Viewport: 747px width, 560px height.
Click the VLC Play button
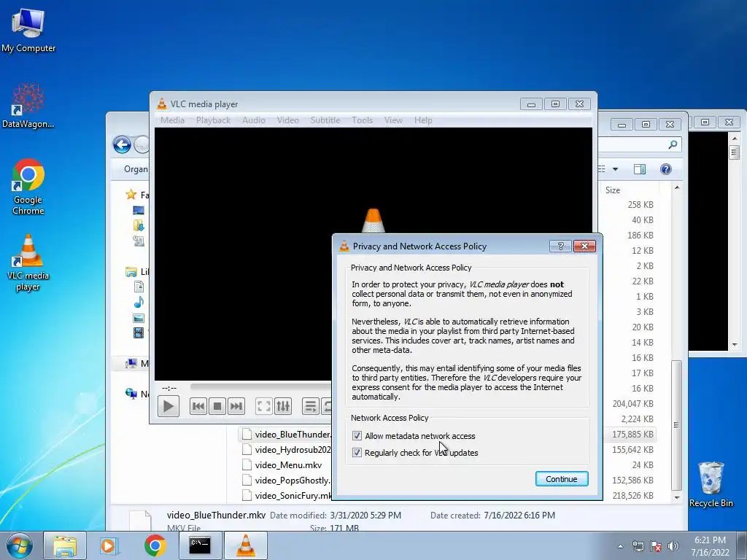click(169, 406)
